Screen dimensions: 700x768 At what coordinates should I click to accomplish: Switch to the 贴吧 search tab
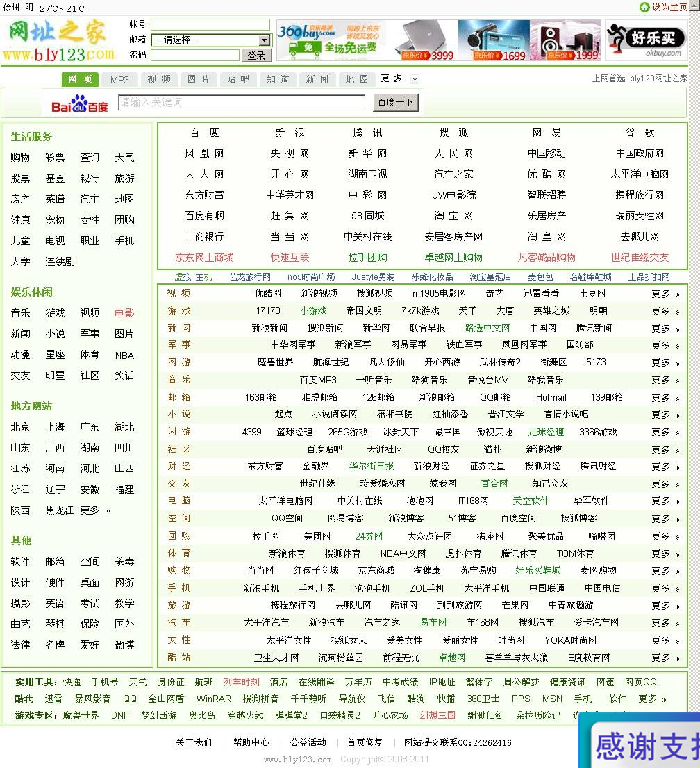coord(238,79)
